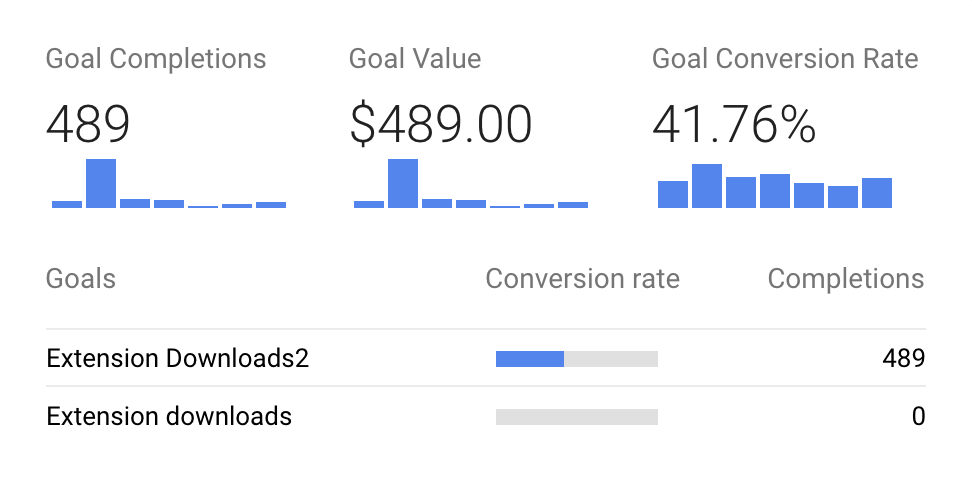Image resolution: width=972 pixels, height=488 pixels.
Task: Click the tallest bar in Goal Completions sparkline
Action: click(x=101, y=184)
